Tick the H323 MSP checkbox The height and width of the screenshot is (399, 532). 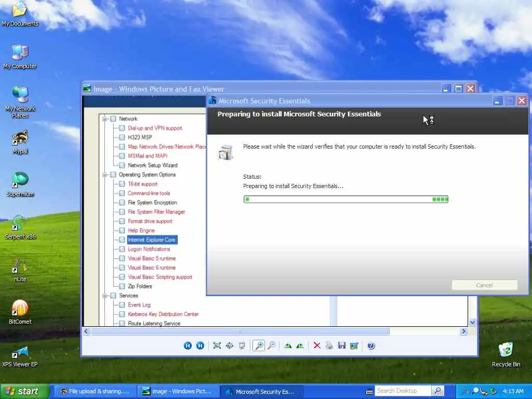(122, 137)
